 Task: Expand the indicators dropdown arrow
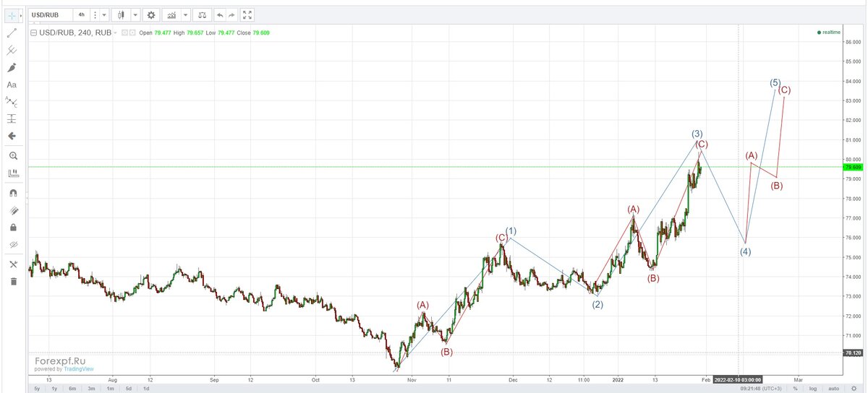(186, 14)
